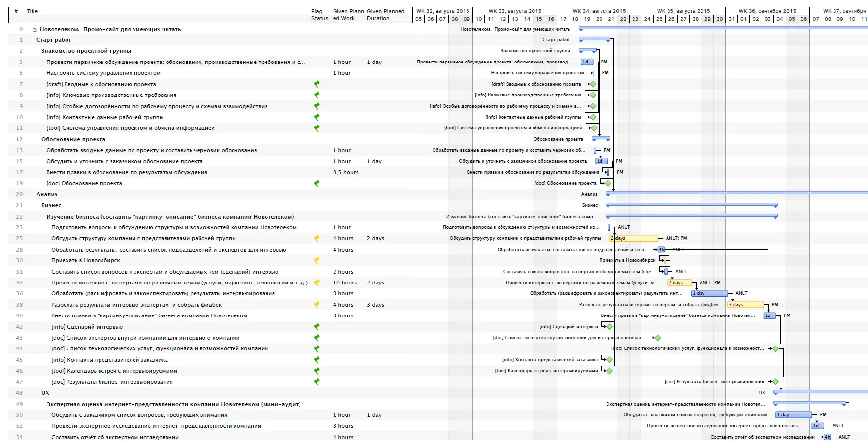Select the UX group row
Screen dimensions: 868x441
(45, 393)
